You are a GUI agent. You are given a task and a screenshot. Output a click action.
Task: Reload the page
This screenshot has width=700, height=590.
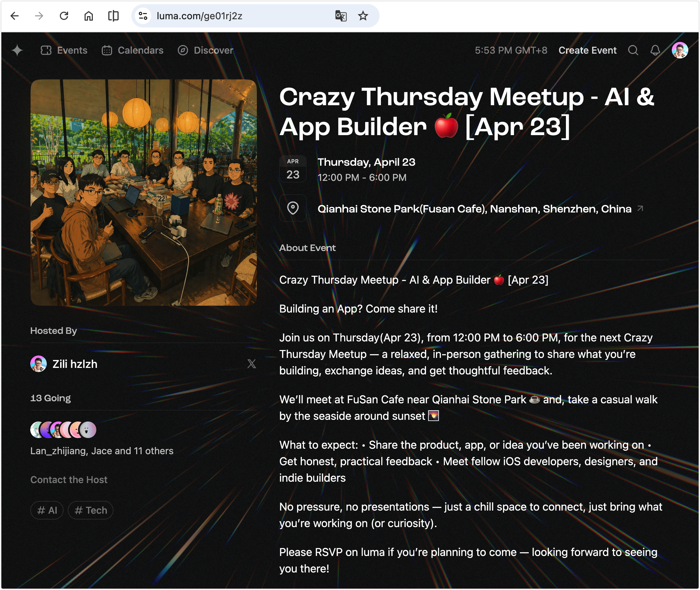click(64, 16)
